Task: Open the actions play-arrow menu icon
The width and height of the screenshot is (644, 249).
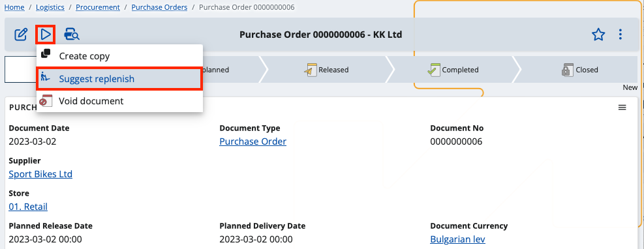Action: click(46, 35)
